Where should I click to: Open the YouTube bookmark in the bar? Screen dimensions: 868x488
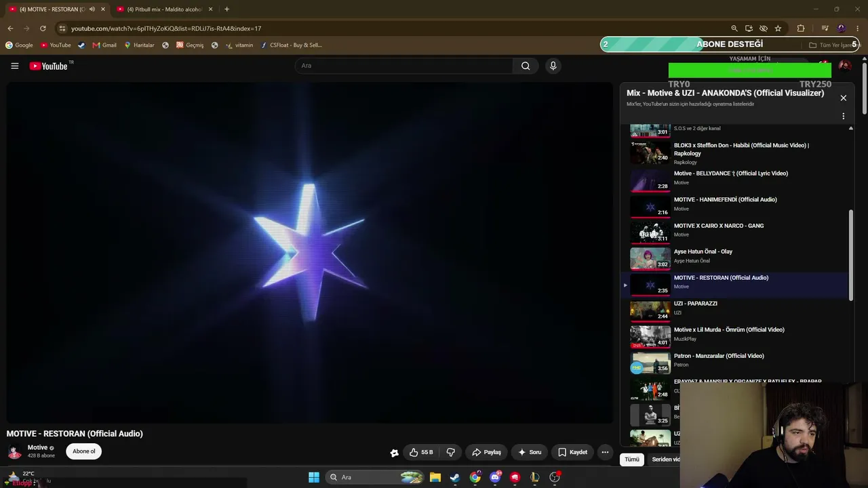[56, 45]
